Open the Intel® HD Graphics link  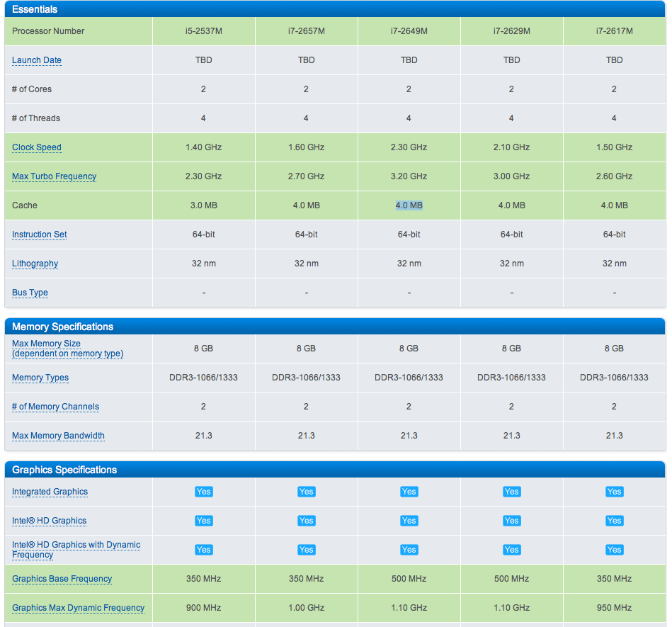point(50,521)
